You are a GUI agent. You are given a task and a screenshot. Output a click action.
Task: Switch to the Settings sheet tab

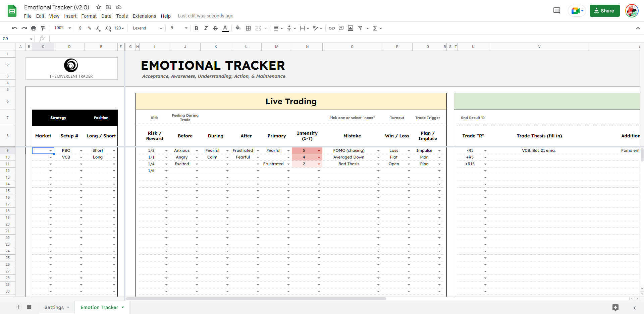(x=57, y=307)
